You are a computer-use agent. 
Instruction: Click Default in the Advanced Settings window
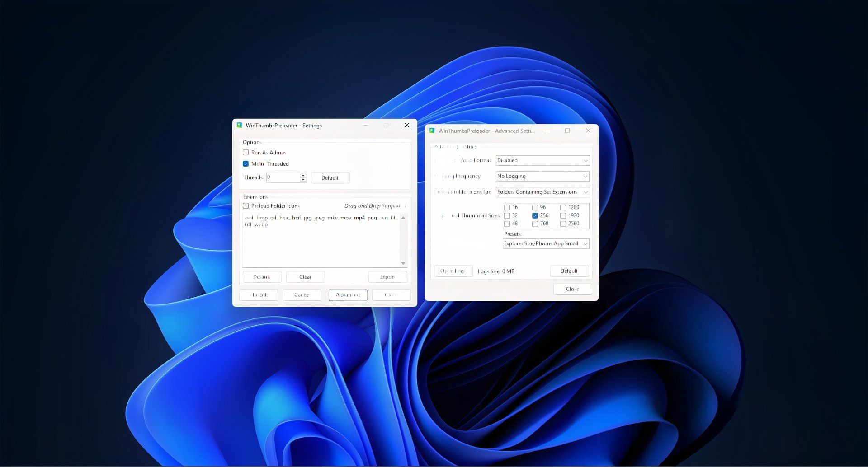(569, 271)
